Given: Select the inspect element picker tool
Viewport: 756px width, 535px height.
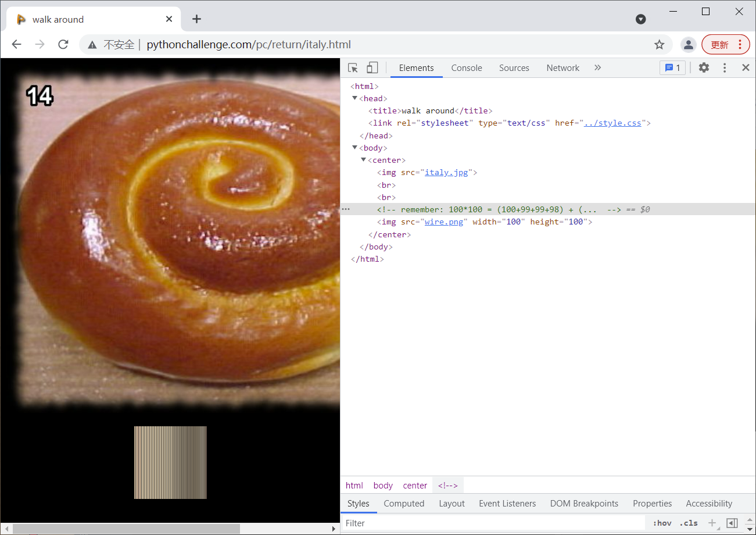Looking at the screenshot, I should pyautogui.click(x=353, y=68).
